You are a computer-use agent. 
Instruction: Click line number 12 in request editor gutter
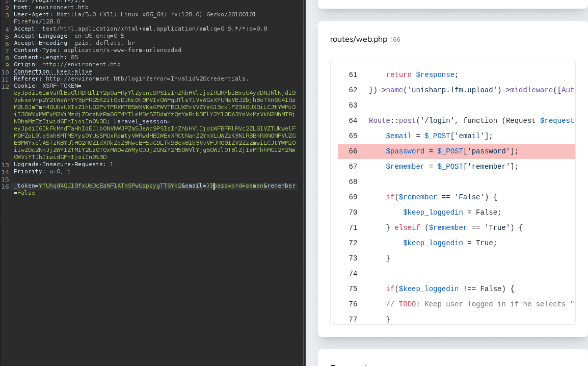click(5, 87)
